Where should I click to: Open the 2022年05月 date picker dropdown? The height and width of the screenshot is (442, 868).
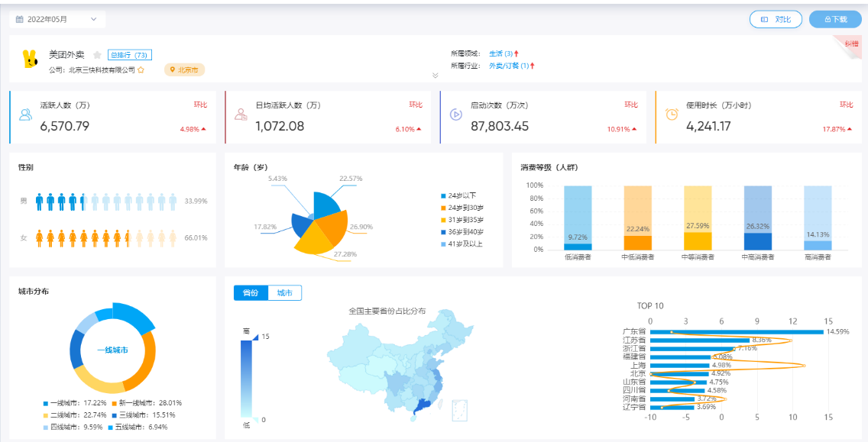(57, 19)
